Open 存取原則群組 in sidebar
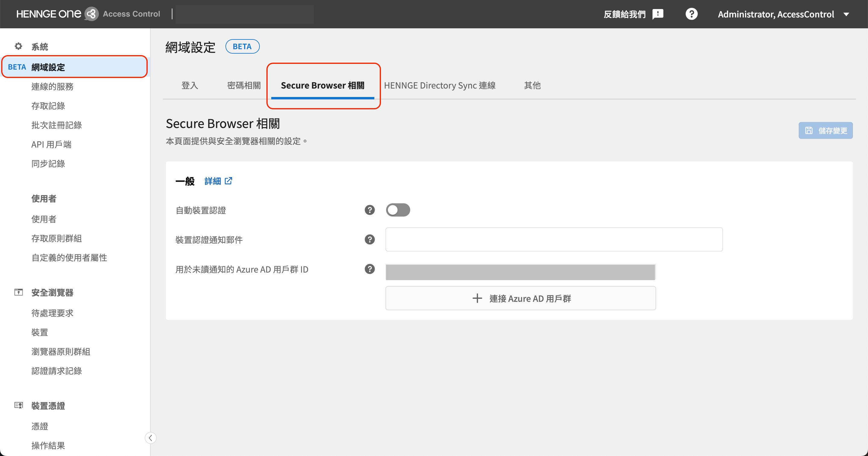The width and height of the screenshot is (868, 456). [x=57, y=239]
